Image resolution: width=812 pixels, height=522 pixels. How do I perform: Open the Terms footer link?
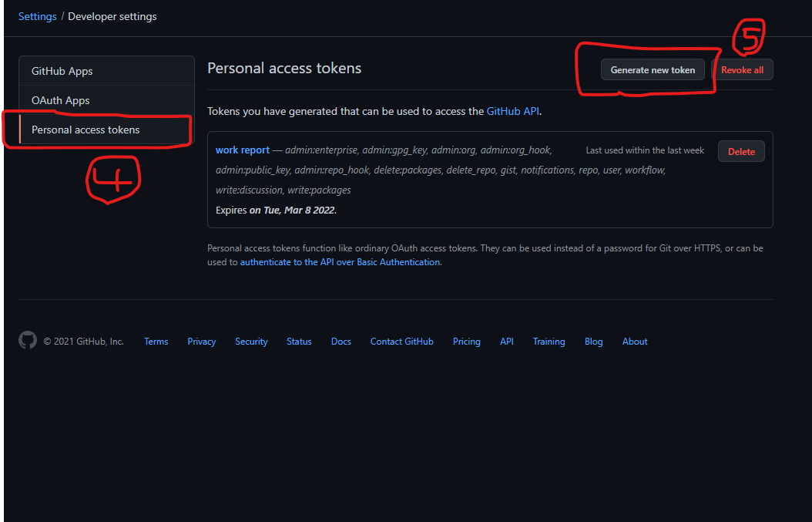pyautogui.click(x=156, y=342)
